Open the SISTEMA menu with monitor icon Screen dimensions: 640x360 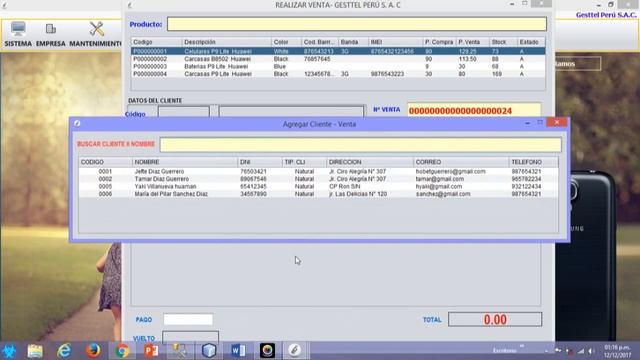pos(18,34)
